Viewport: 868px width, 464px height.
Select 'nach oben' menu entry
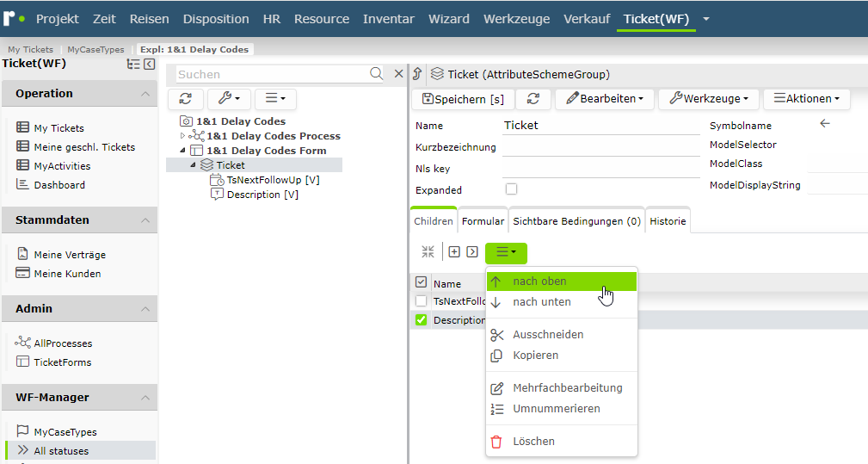tap(562, 281)
